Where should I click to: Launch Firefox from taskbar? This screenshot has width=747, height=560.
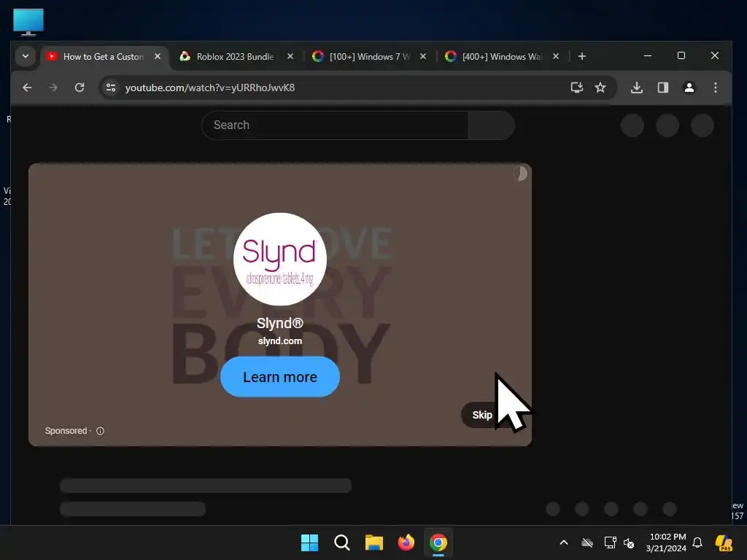click(x=406, y=542)
